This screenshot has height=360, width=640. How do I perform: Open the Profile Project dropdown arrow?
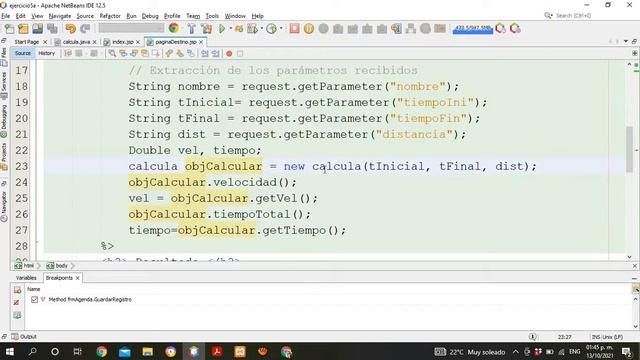(261, 29)
